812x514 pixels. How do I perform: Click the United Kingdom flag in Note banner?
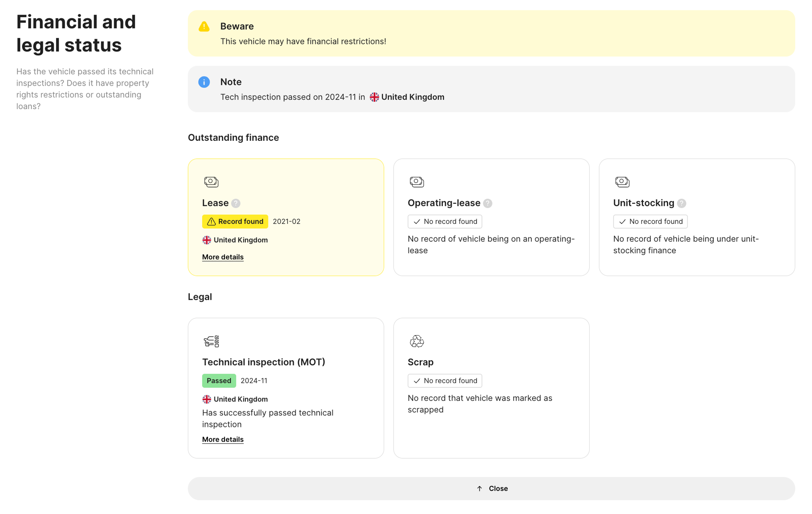(374, 97)
